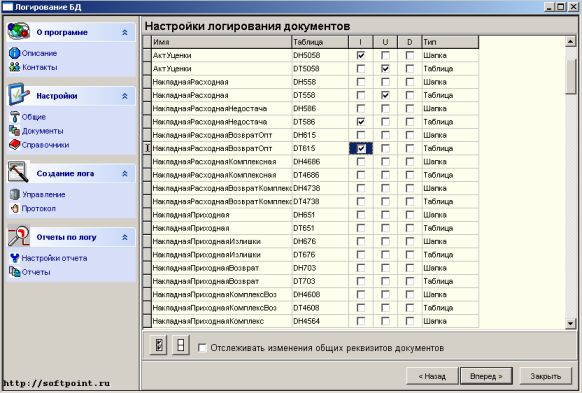The image size is (582, 393).
Task: Collapse the Создание лога section
Action: click(x=125, y=174)
